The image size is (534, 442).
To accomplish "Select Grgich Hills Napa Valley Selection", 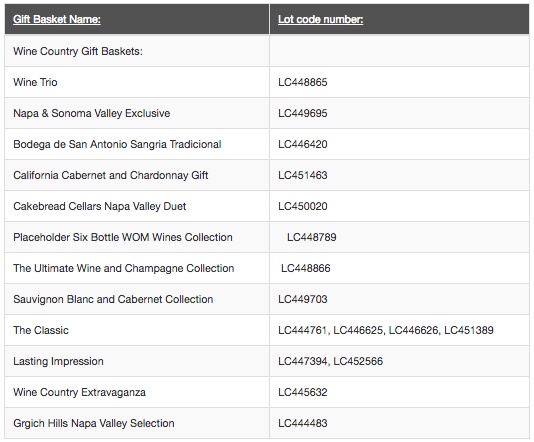I will tap(94, 423).
